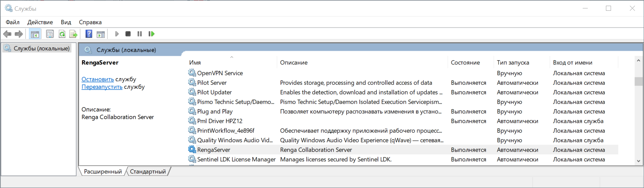Viewport: 644px width, 188px height.
Task: Toggle the console tree show/hide icon
Action: tap(35, 34)
